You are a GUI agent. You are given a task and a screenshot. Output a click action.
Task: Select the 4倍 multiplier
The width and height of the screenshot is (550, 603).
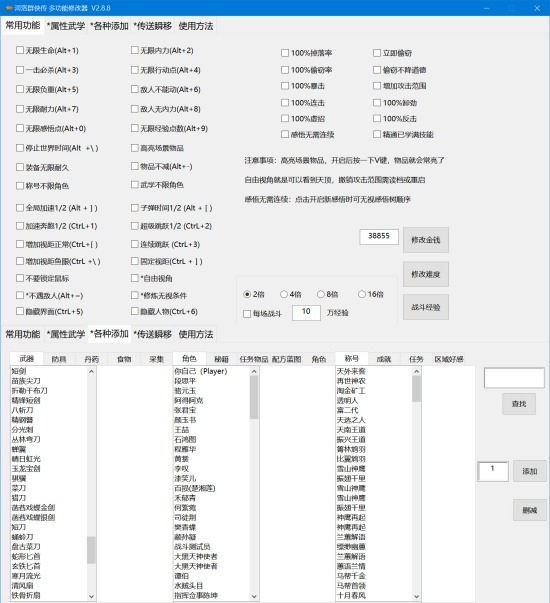coord(284,294)
